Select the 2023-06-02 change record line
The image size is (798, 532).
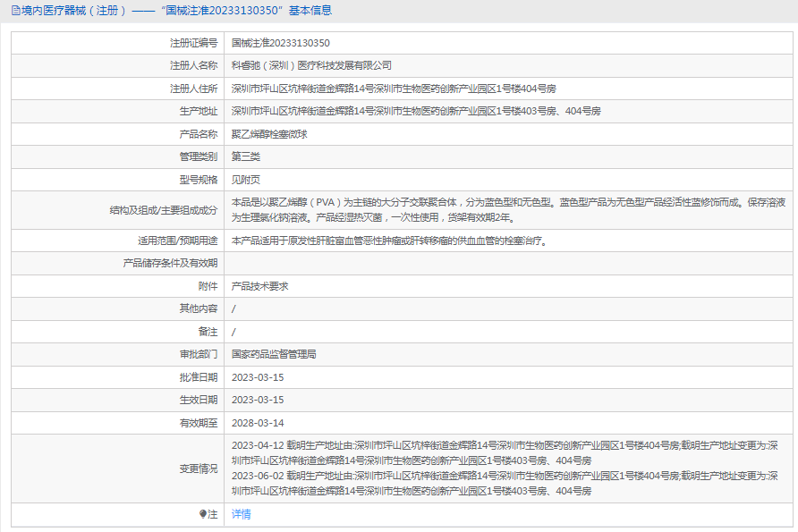coord(505,483)
